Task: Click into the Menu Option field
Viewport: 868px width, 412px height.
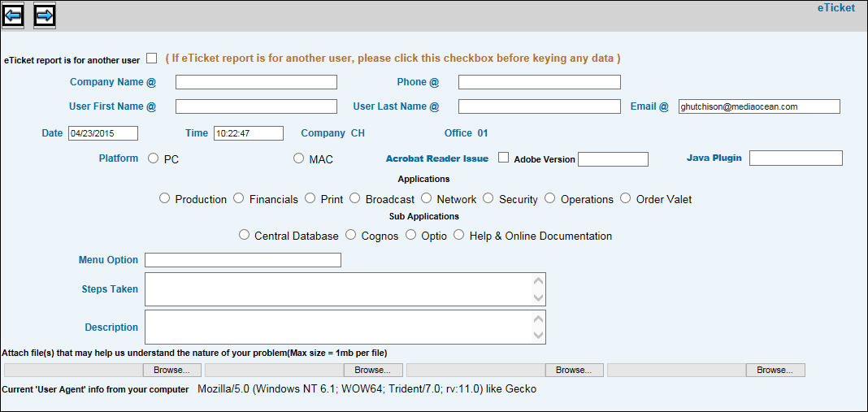Action: click(243, 260)
